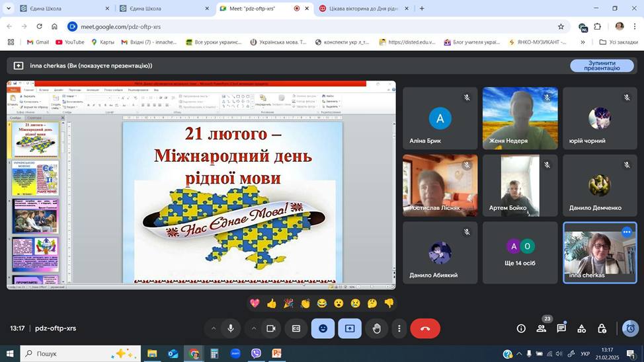Open video settings arrow next to camera
644x362 pixels.
(254, 328)
